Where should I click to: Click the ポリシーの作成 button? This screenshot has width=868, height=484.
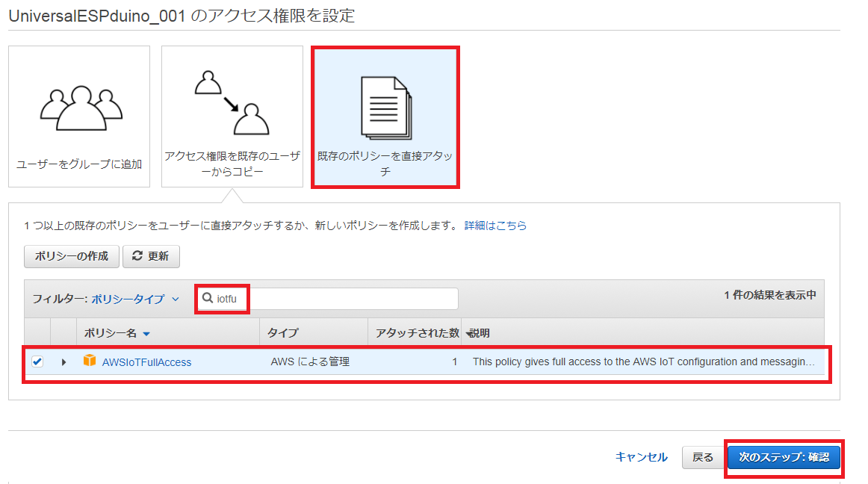[72, 256]
